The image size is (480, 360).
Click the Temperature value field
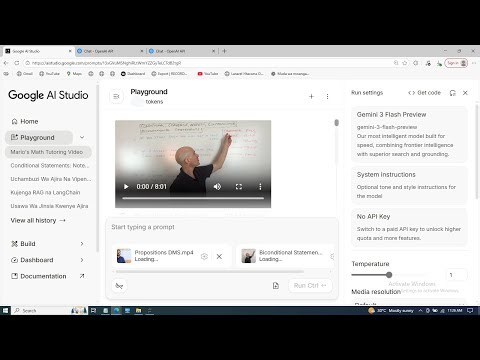coord(456,275)
